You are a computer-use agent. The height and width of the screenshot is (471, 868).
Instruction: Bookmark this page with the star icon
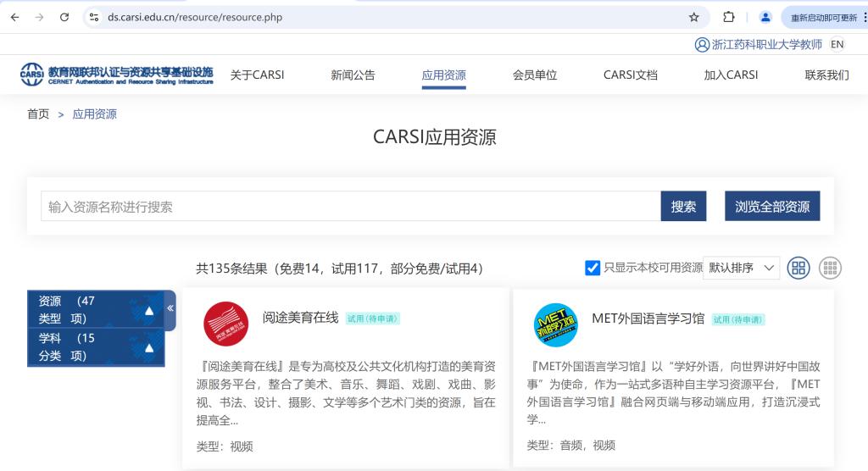click(x=693, y=17)
